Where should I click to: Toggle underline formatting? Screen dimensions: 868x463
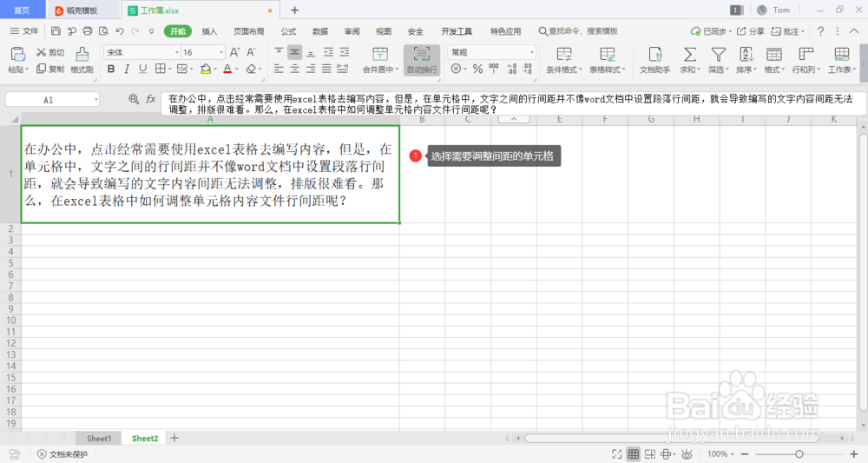[x=143, y=69]
